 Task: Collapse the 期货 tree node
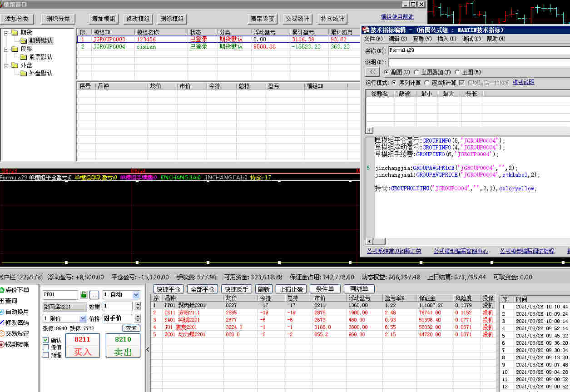pos(6,32)
